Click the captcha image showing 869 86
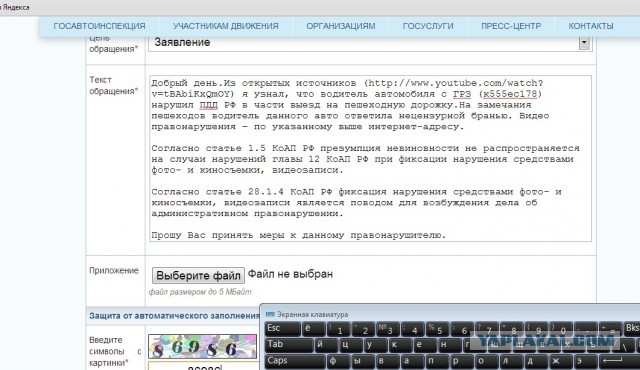Image resolution: width=640 pixels, height=370 pixels. click(202, 347)
